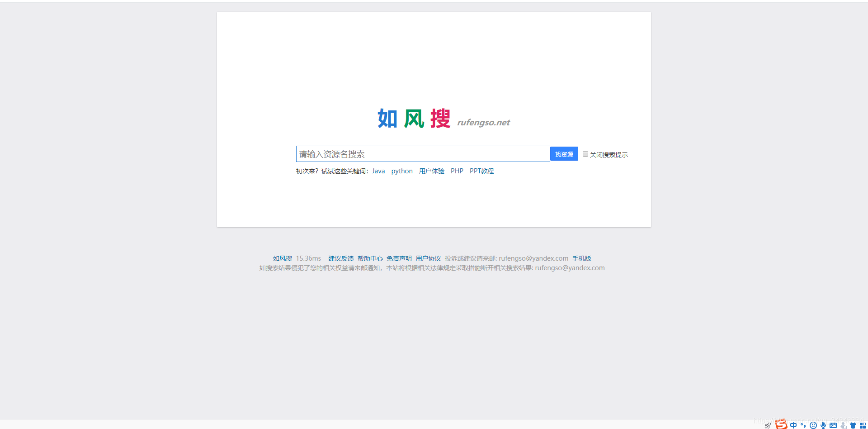Open the 手机版 mobile version link

581,258
